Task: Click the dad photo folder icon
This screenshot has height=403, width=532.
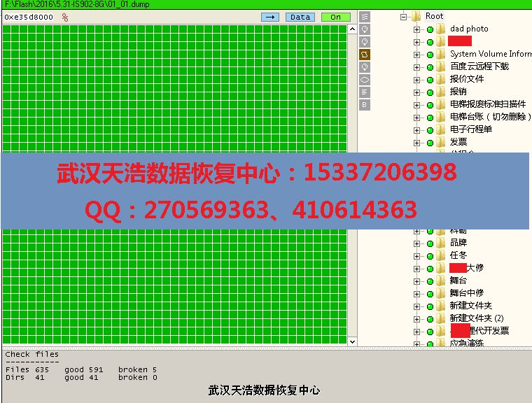Action: 440,29
